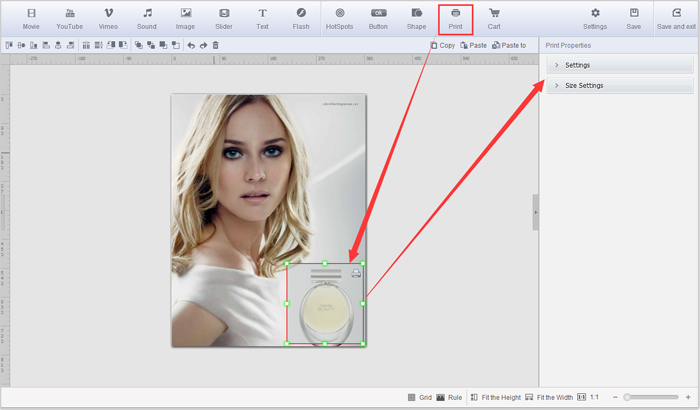Pick the Shape tool
700x410 pixels.
[416, 18]
